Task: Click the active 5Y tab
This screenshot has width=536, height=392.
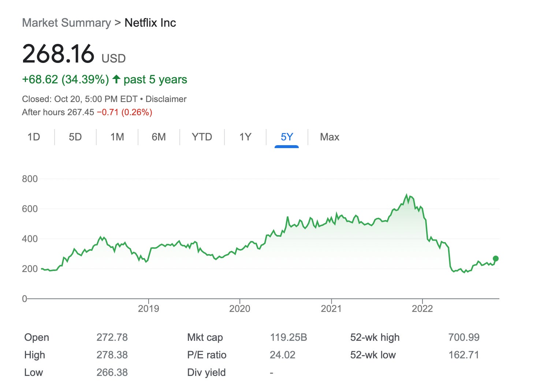Action: [x=287, y=137]
